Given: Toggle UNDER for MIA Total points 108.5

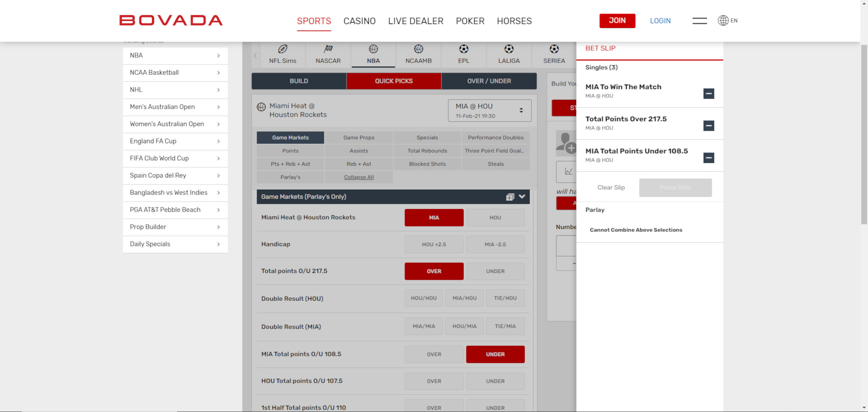Looking at the screenshot, I should point(495,354).
